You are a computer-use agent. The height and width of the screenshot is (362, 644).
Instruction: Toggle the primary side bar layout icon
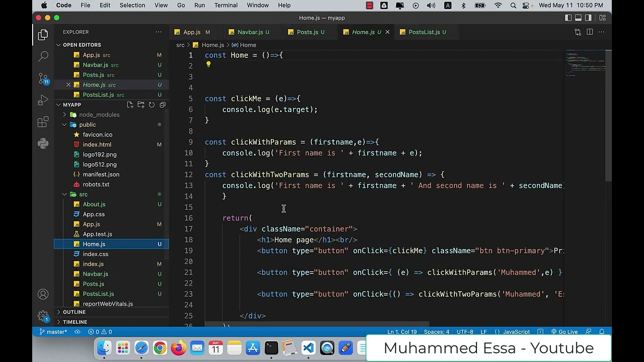[568, 18]
